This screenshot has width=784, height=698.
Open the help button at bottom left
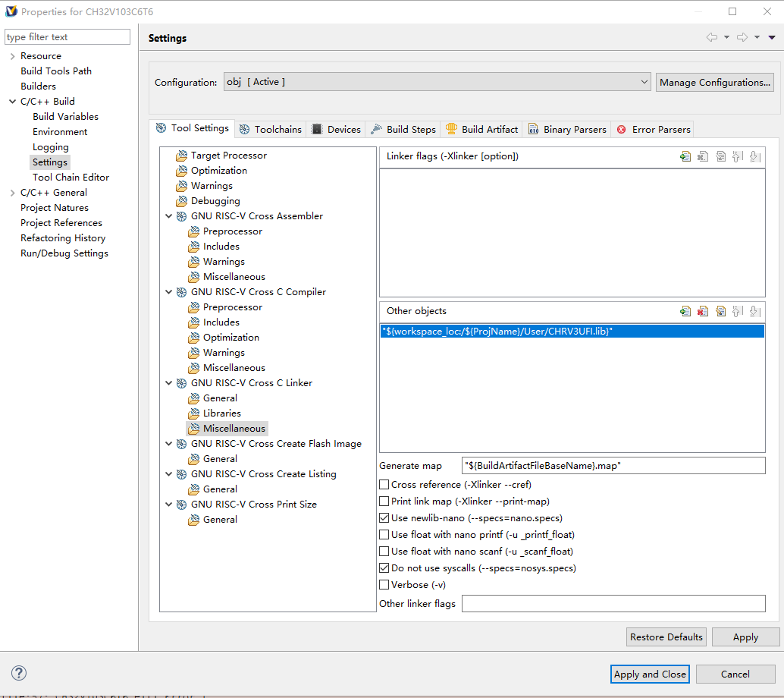point(18,673)
